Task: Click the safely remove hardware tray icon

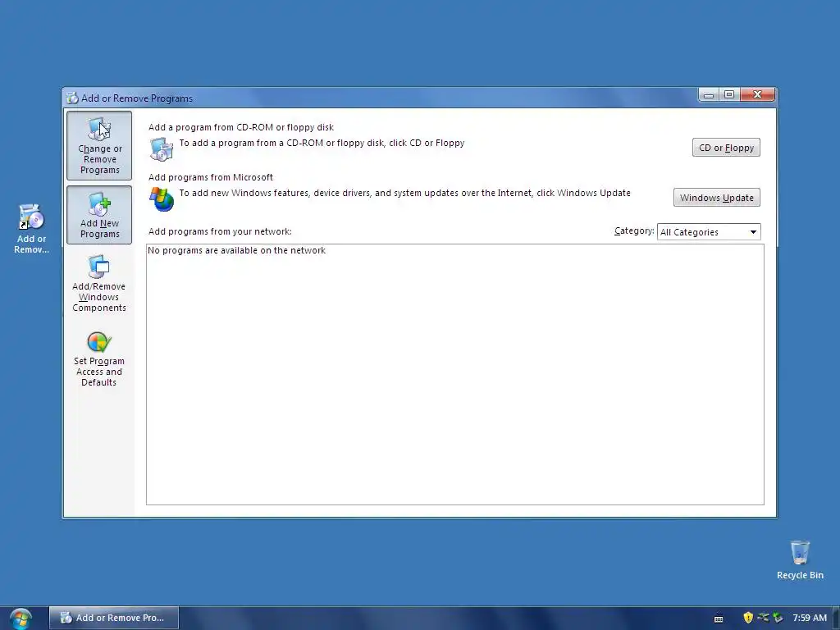Action: 763,618
